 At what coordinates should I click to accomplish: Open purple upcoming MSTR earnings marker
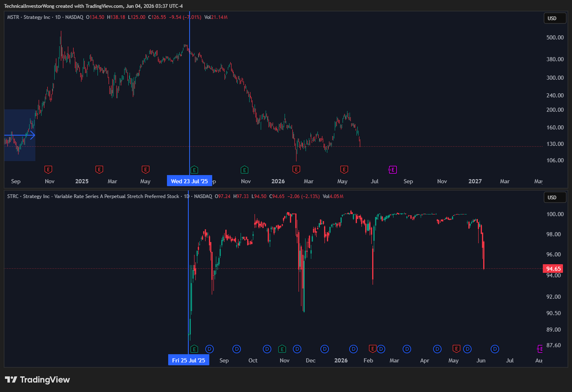tap(393, 169)
